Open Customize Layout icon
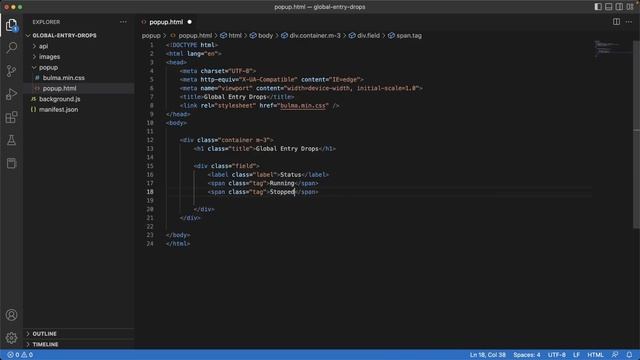This screenshot has width=640, height=360. [x=630, y=7]
